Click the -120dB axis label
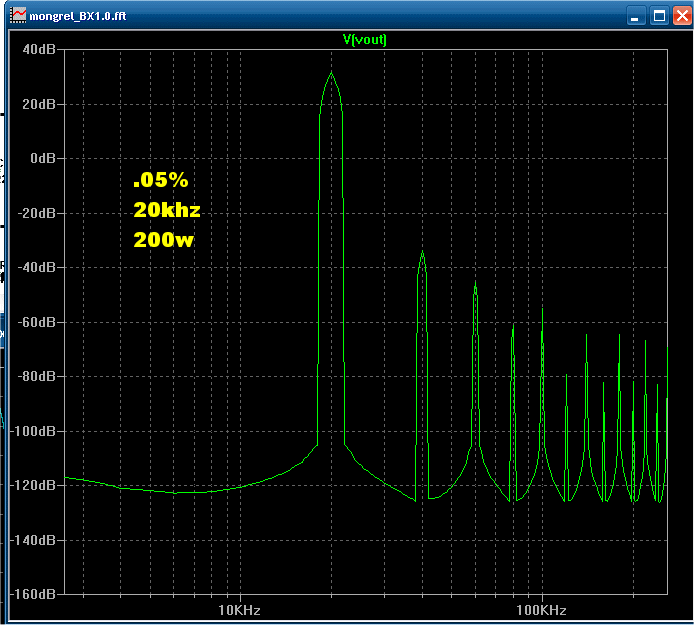Image resolution: width=694 pixels, height=625 pixels. [x=33, y=485]
